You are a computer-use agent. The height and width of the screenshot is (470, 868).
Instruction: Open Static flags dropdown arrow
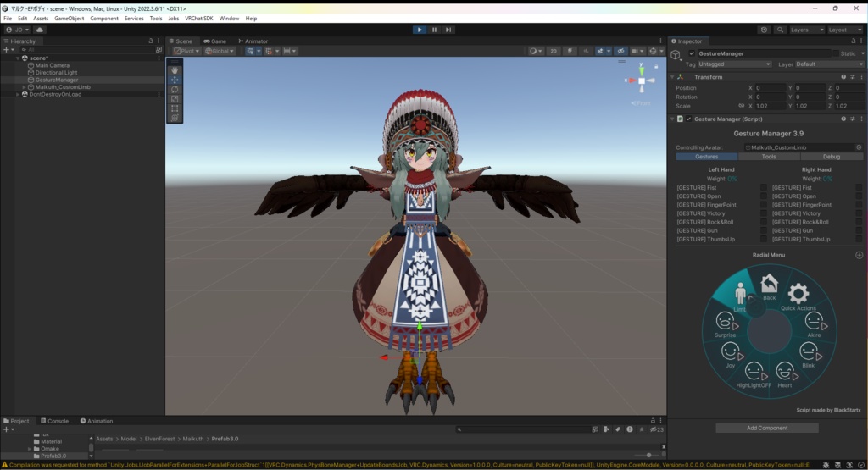pyautogui.click(x=862, y=53)
